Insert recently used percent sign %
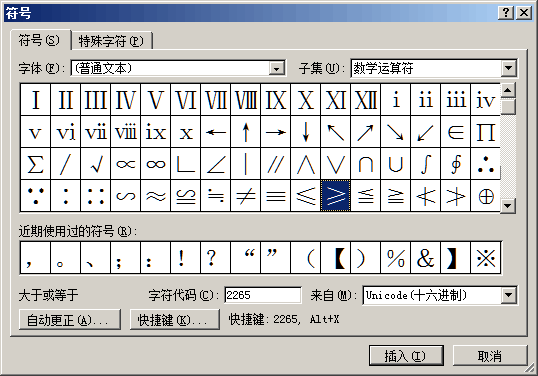This screenshot has width=538, height=376. pos(396,258)
